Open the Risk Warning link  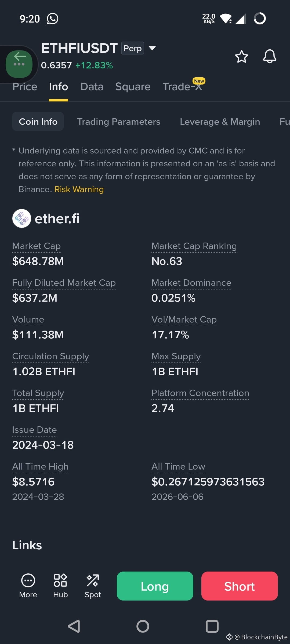pyautogui.click(x=79, y=189)
